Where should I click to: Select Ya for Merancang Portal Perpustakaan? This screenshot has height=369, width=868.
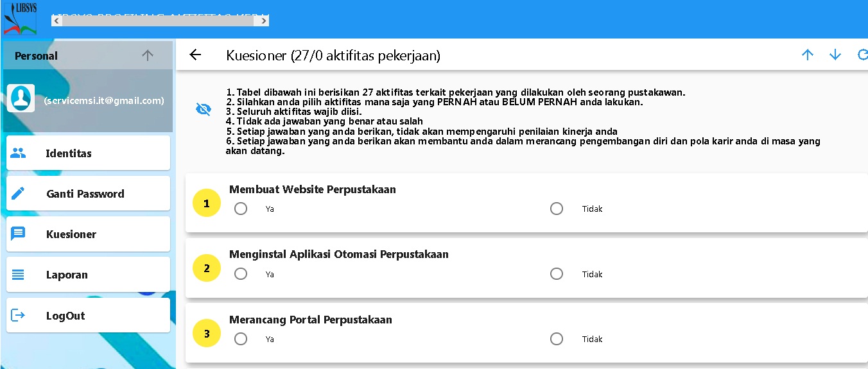pos(241,339)
